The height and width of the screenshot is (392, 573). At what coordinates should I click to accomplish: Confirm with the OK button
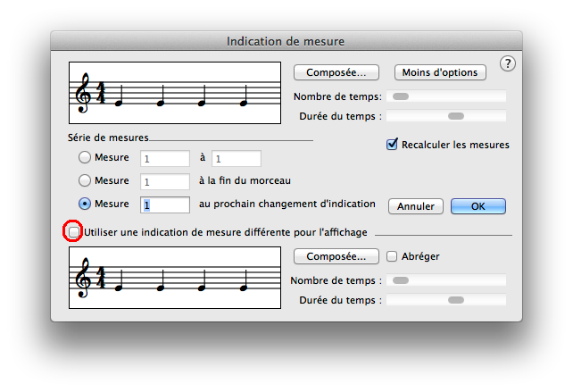click(x=477, y=206)
